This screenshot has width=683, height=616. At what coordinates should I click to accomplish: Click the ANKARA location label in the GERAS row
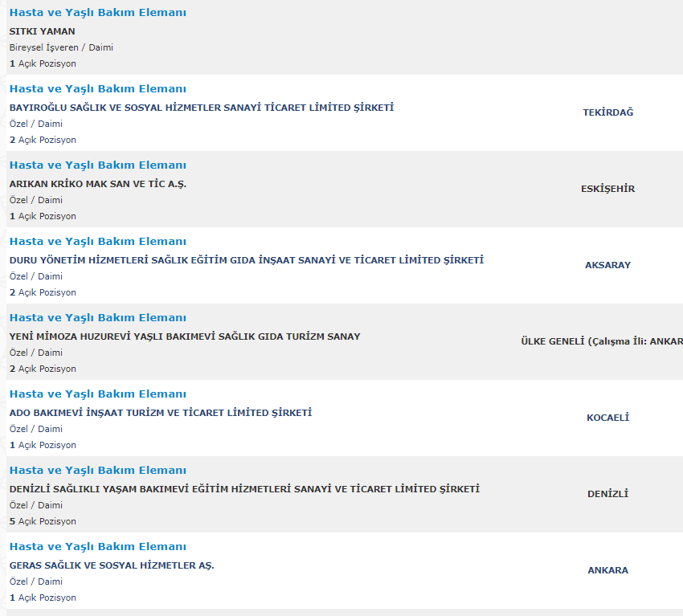[x=607, y=570]
